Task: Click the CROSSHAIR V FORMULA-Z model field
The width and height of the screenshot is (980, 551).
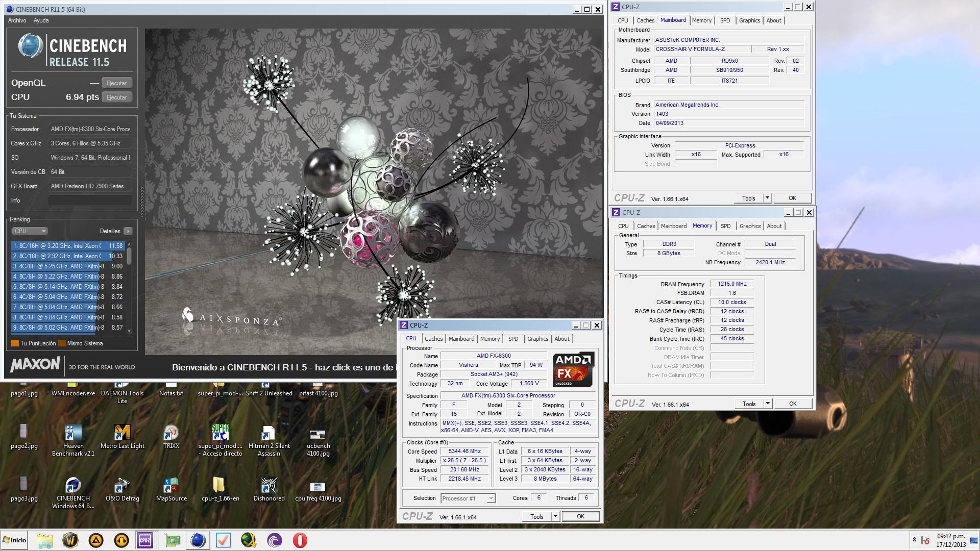Action: [x=702, y=49]
